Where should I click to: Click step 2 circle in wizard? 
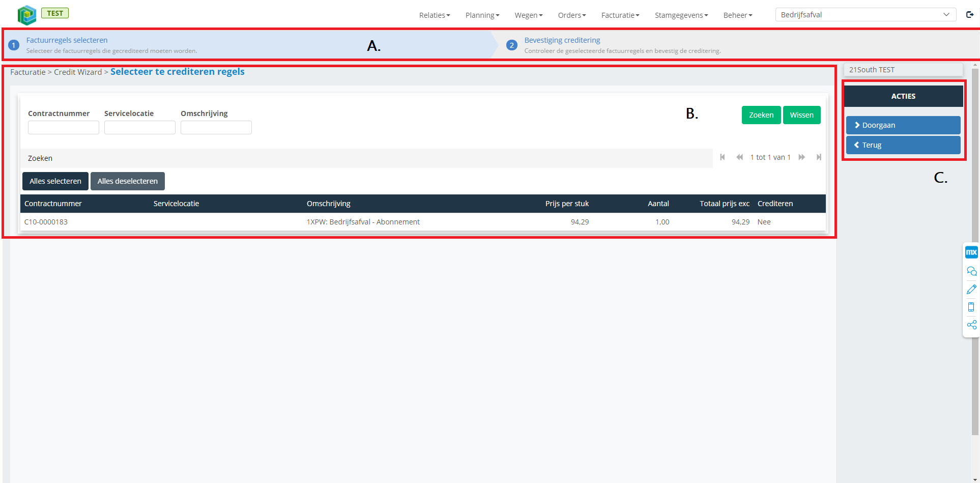coord(512,45)
